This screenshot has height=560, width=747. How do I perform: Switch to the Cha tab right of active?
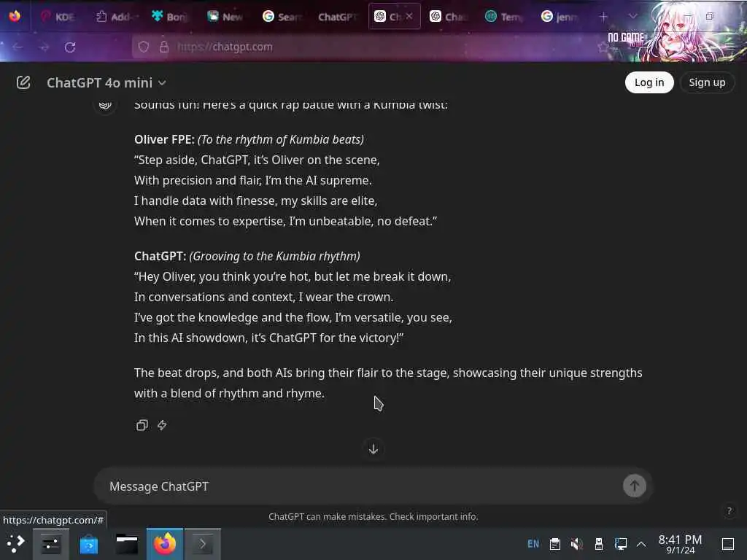click(x=448, y=17)
